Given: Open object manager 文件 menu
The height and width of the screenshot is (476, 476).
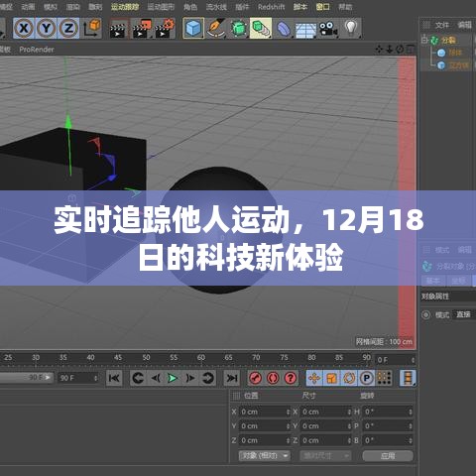Looking at the screenshot, I should 441,25.
